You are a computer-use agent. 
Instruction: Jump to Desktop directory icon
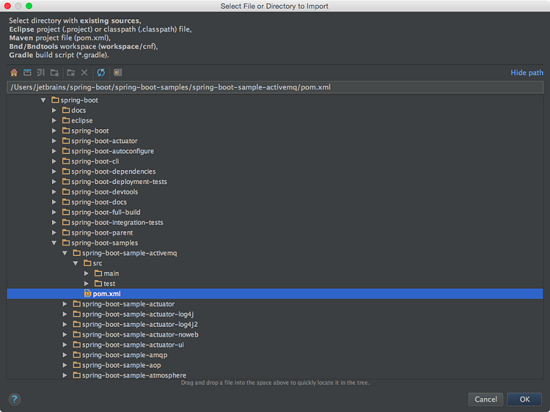click(x=27, y=73)
